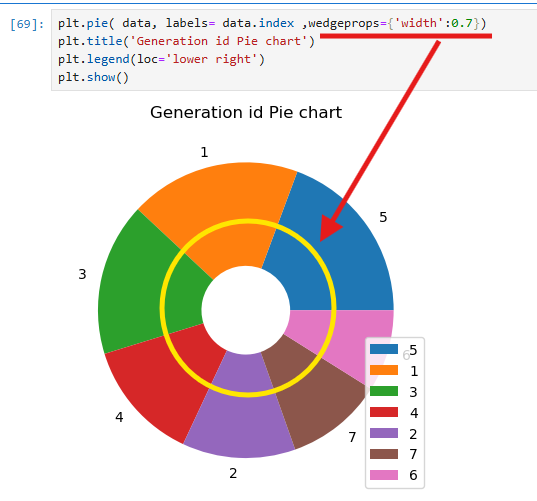Click the chart title Generation id Pie chart
Viewport: 537px width, 501px height.
click(246, 112)
